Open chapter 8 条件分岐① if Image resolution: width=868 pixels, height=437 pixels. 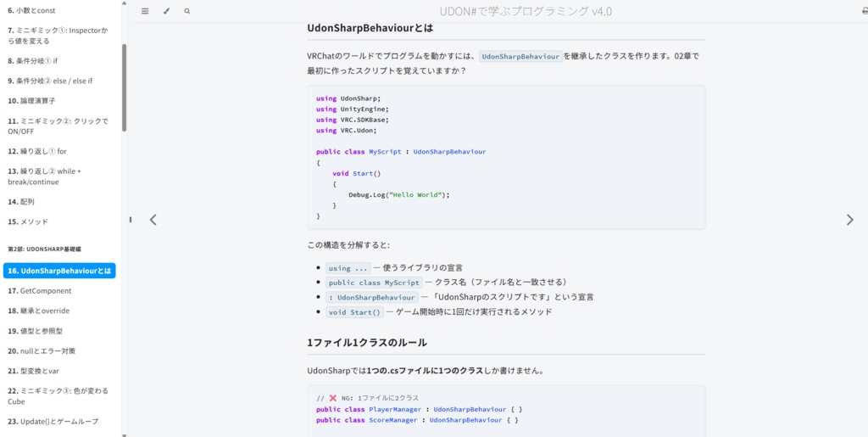[x=33, y=60]
